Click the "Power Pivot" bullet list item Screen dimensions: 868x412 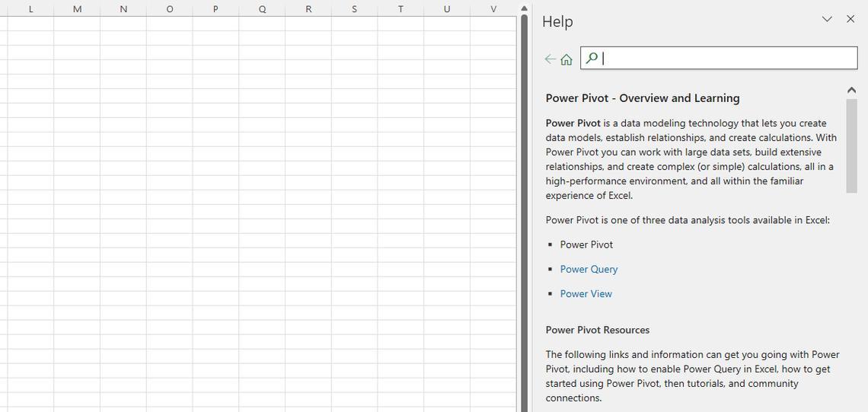click(586, 244)
